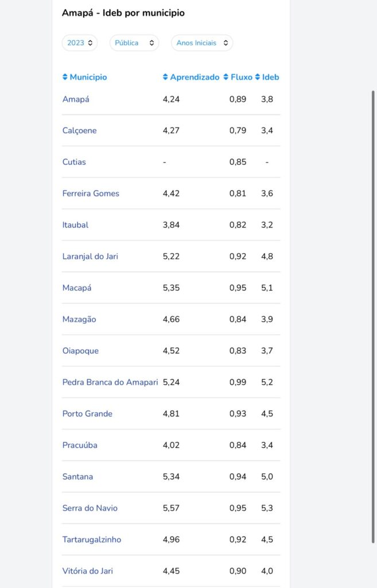Click sort arrows beside Ideb header
Screen dimensions: 377x588
(x=258, y=77)
